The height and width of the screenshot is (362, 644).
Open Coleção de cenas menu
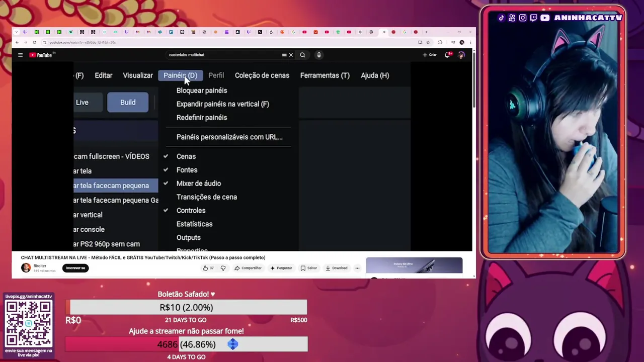click(x=262, y=75)
